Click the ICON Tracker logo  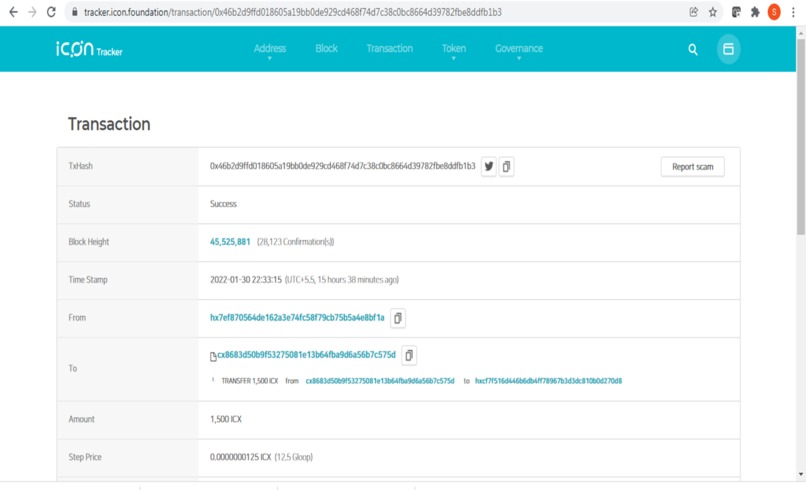pyautogui.click(x=89, y=49)
